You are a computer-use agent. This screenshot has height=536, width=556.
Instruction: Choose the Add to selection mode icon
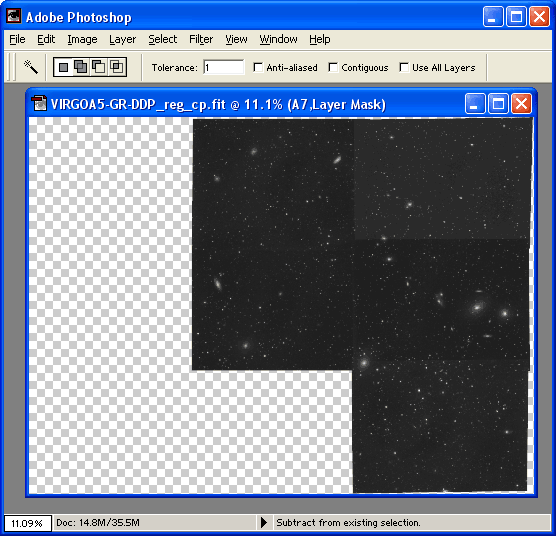coord(81,67)
